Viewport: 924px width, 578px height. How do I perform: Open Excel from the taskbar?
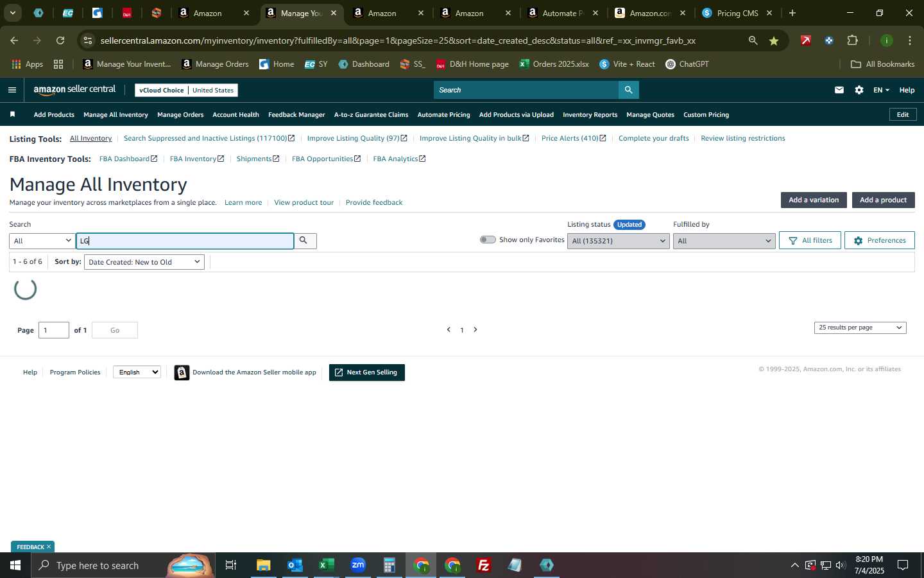tap(327, 565)
